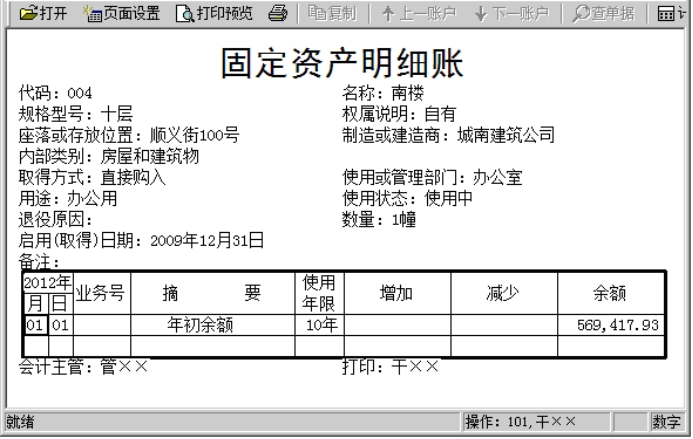The width and height of the screenshot is (693, 439).
Task: Click the printer icon in toolbar
Action: pyautogui.click(x=278, y=14)
